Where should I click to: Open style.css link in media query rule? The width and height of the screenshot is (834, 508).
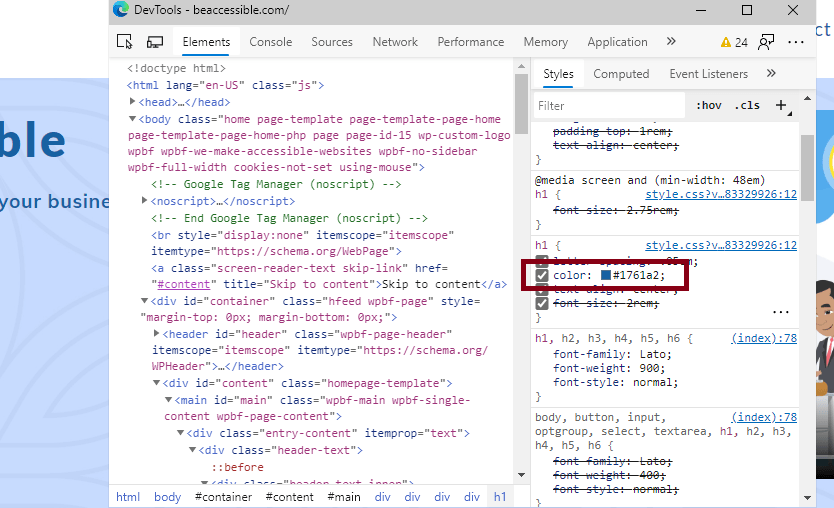tap(721, 195)
